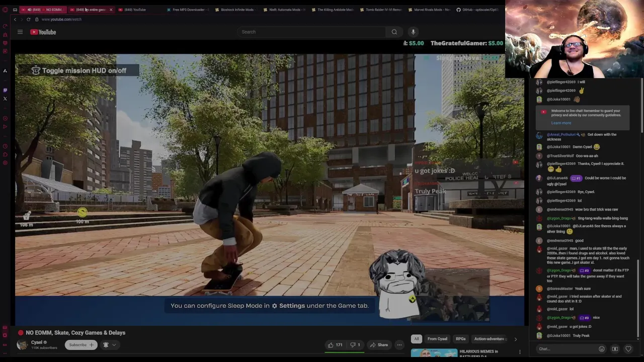Image resolution: width=644 pixels, height=362 pixels.
Task: Send a Super Chat with the dollar icon
Action: 615,349
